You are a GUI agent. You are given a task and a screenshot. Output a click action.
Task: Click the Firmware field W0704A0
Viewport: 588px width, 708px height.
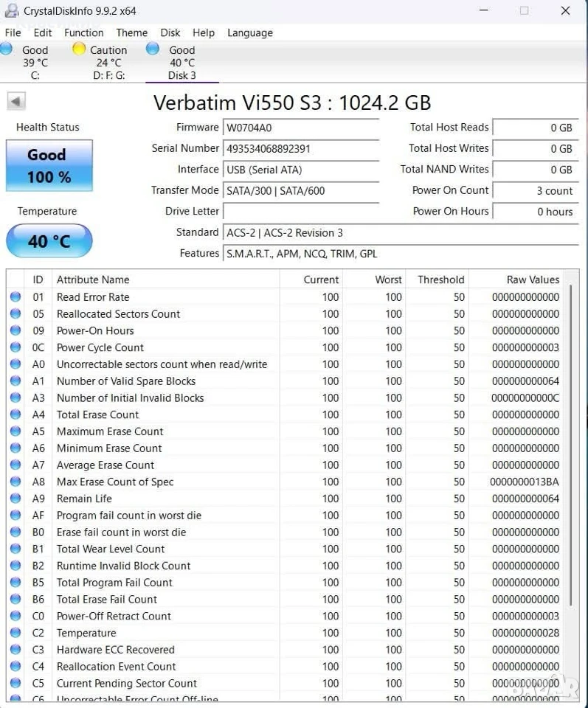[x=301, y=128]
